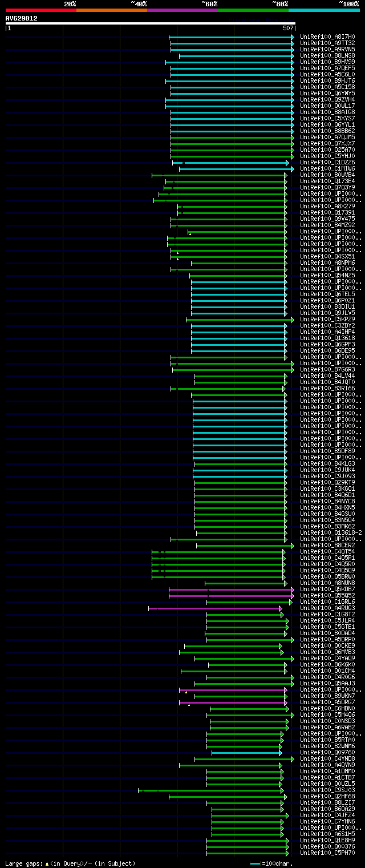This screenshot has width=365, height=868.
Task: Click the green ~80% legend color segment
Action: [x=253, y=10]
